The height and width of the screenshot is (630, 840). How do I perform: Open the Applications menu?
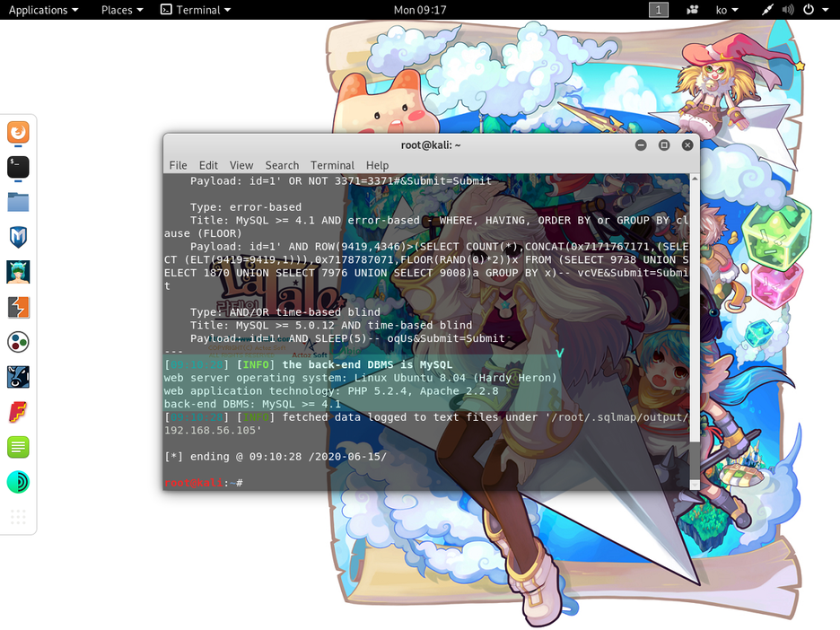tap(43, 10)
